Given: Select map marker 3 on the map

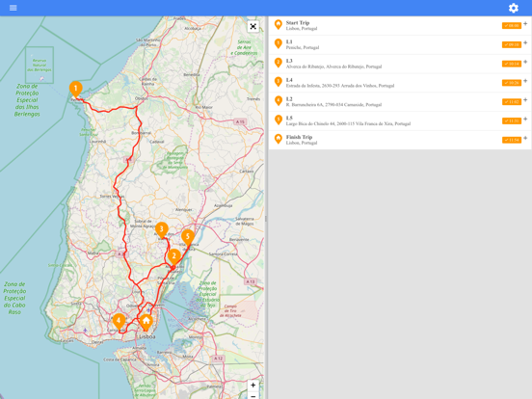Looking at the screenshot, I should [x=162, y=230].
